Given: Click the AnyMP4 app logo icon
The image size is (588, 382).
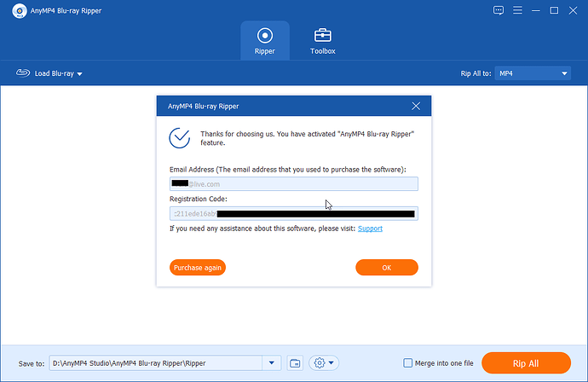Looking at the screenshot, I should coord(19,11).
